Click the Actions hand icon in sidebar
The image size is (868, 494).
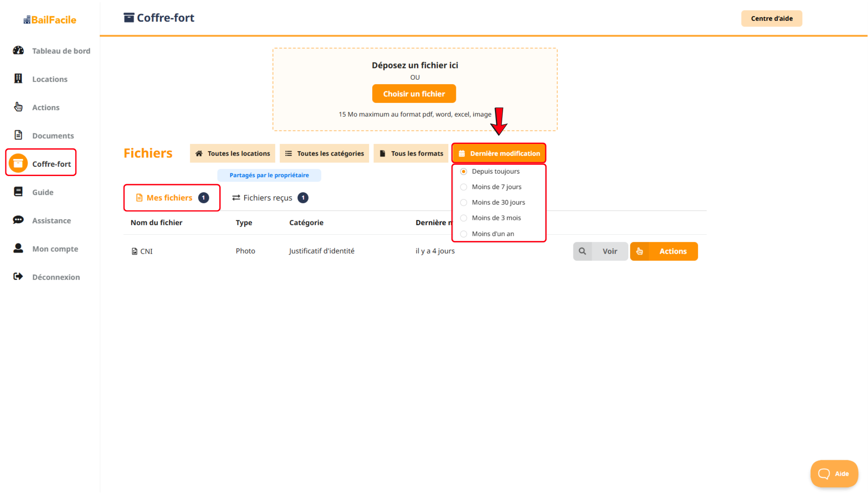pyautogui.click(x=18, y=107)
